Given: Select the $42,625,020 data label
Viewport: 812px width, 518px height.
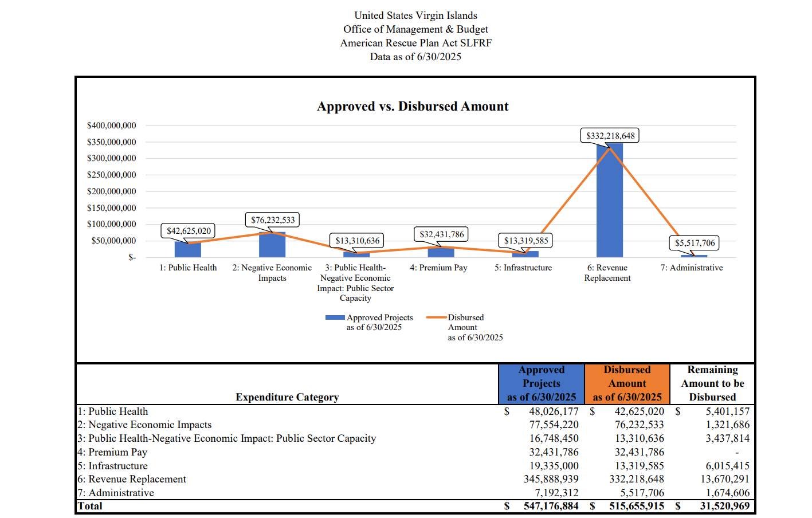Looking at the screenshot, I should (x=189, y=231).
